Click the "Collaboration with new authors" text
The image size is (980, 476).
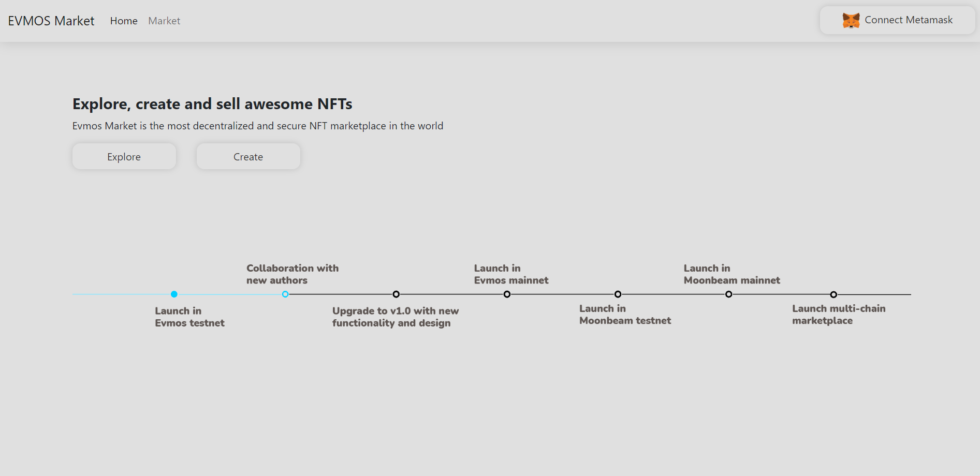point(292,274)
